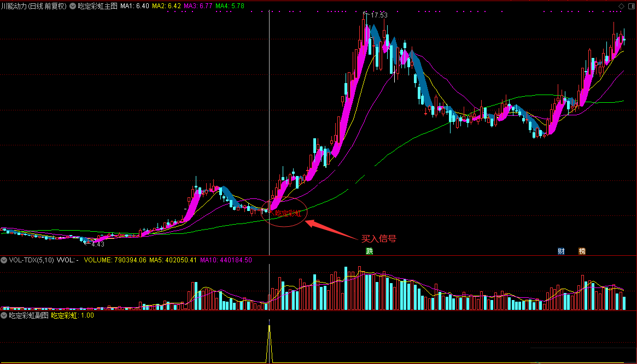Screen dimensions: 637x364
Task: Toggle the side panel icon at top right
Action: point(630,6)
